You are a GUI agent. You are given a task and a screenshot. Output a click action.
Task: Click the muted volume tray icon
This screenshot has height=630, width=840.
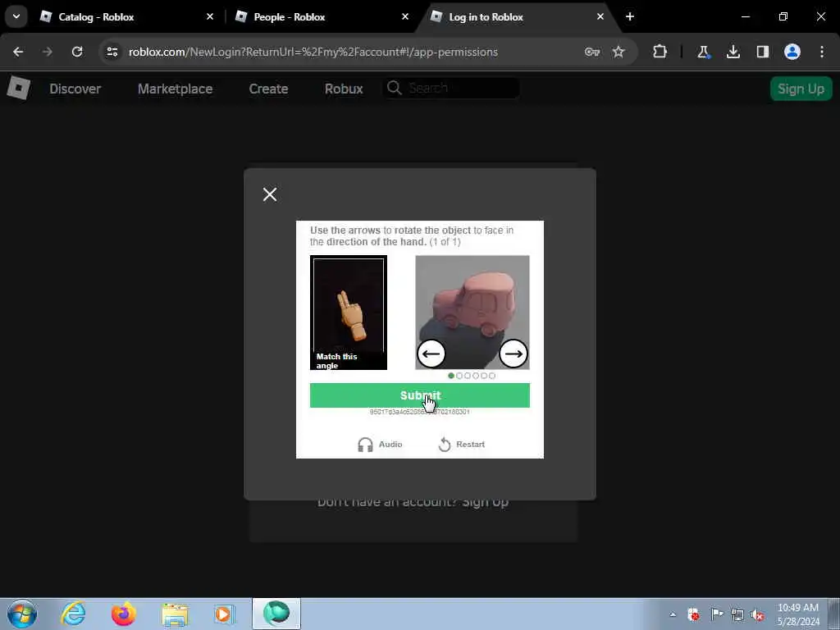(x=757, y=614)
